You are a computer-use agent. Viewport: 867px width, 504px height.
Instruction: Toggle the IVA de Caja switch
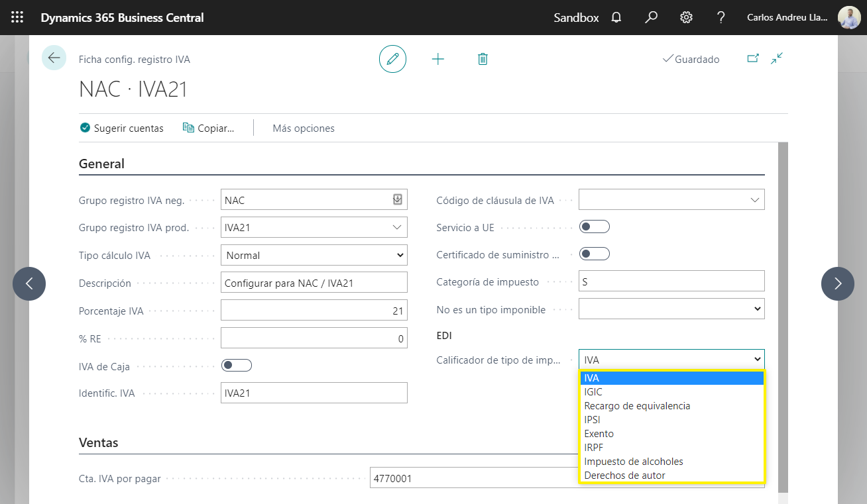[237, 365]
